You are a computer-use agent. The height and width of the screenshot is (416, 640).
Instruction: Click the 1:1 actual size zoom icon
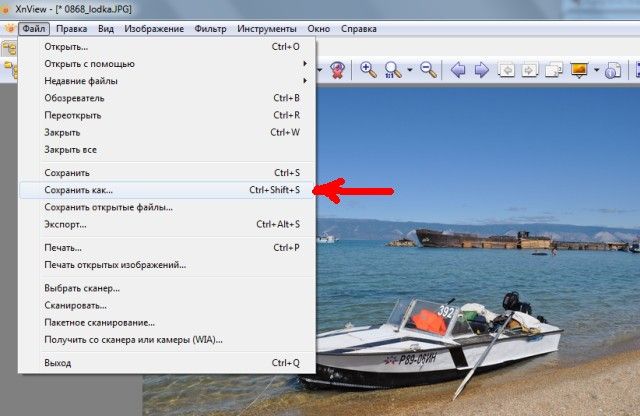[393, 69]
